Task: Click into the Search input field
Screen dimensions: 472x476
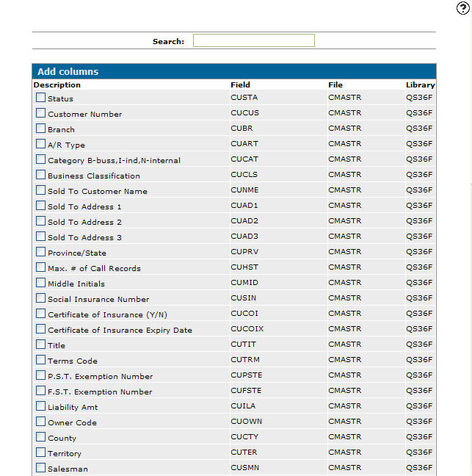Action: point(254,40)
